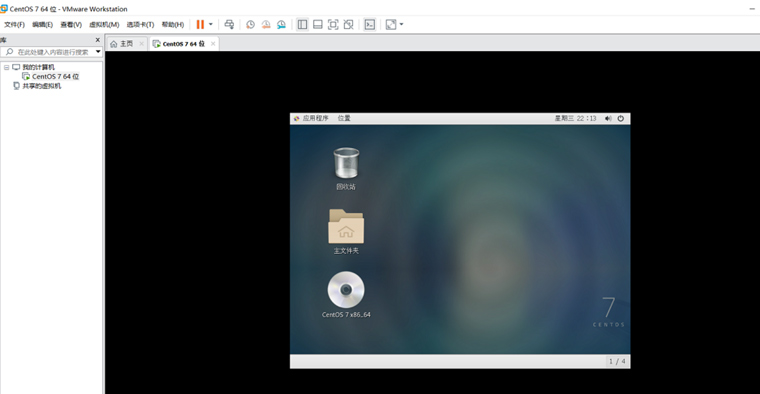Open the library search dropdown arrow
Image resolution: width=760 pixels, height=394 pixels.
[98, 52]
